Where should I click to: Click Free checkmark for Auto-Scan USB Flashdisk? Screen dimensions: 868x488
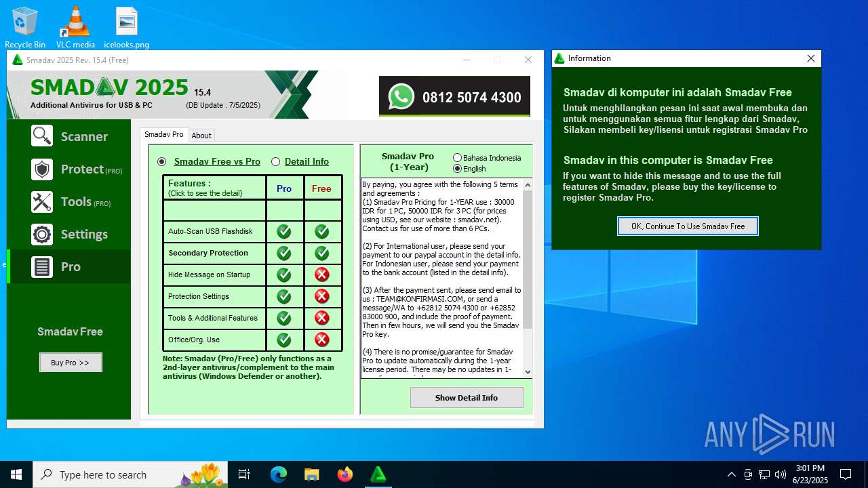pyautogui.click(x=321, y=231)
